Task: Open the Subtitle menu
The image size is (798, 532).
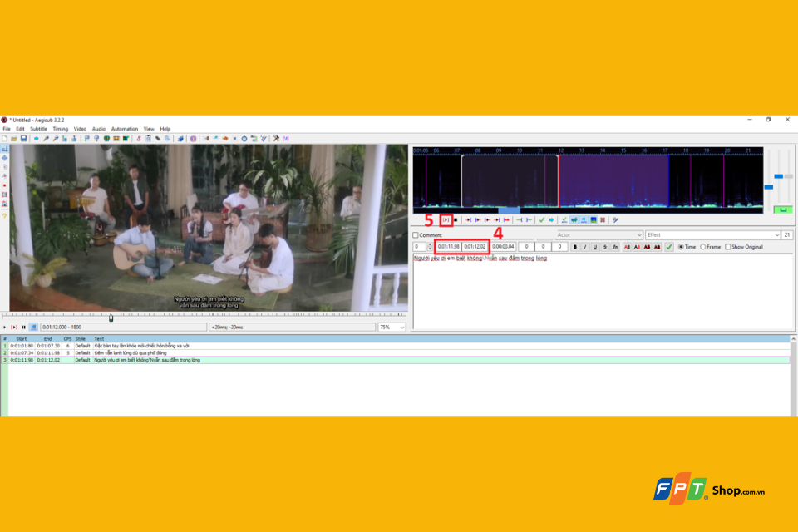Action: tap(38, 129)
